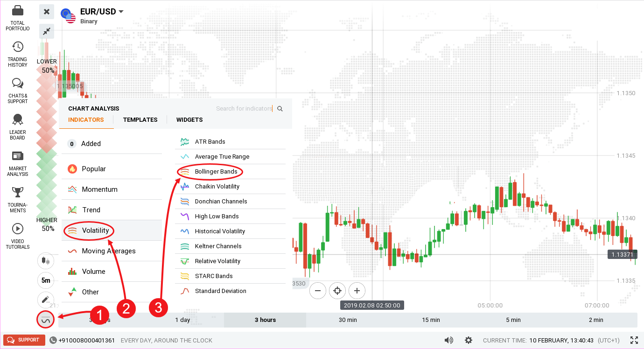This screenshot has height=349, width=644.
Task: Open the EUR/USD asset dropdown
Action: click(102, 12)
